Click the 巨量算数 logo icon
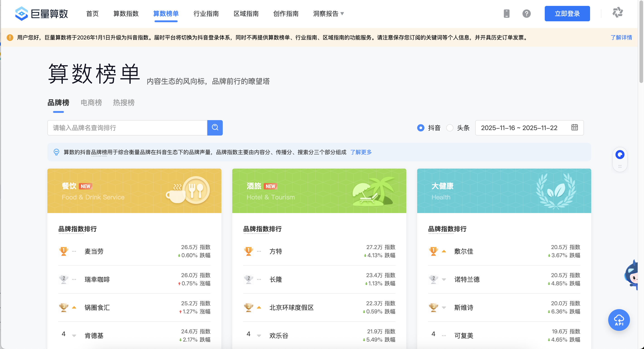Viewport: 644px width, 349px height. tap(22, 14)
